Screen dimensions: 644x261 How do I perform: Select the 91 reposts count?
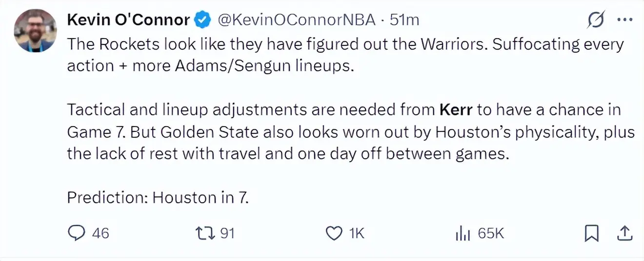click(x=227, y=234)
